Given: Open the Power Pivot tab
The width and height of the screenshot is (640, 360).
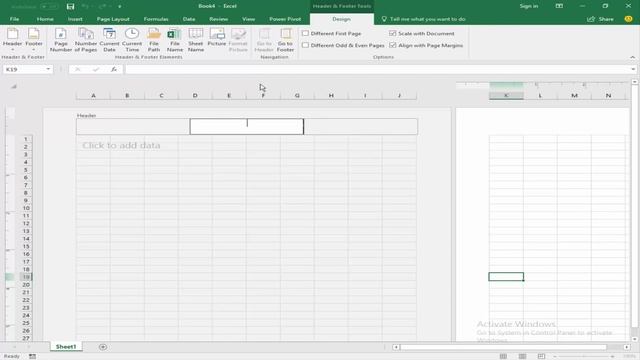Looking at the screenshot, I should click(285, 19).
